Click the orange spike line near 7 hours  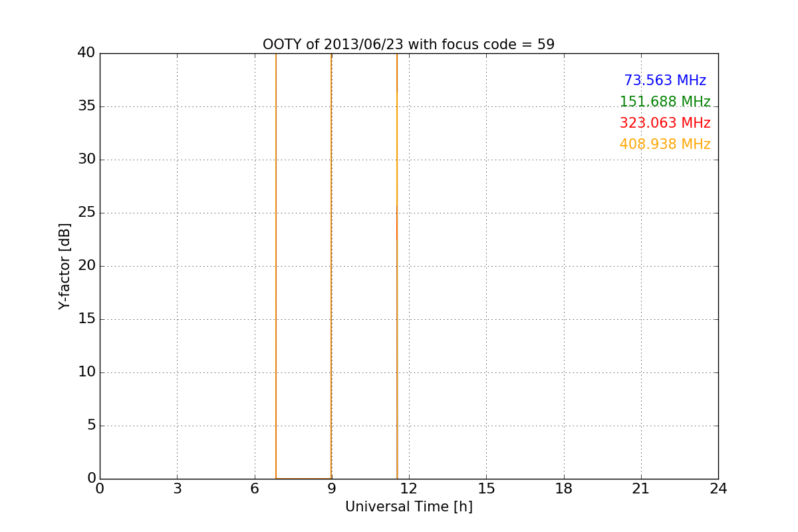276,266
